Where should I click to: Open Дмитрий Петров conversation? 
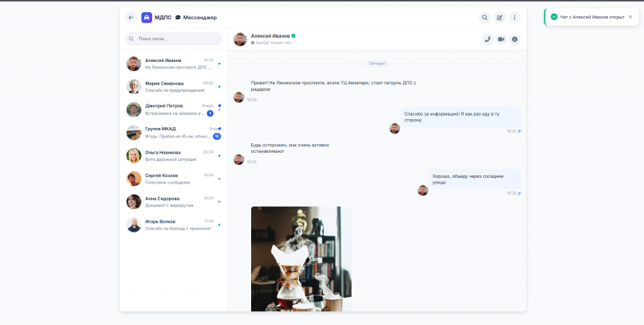coord(174,109)
